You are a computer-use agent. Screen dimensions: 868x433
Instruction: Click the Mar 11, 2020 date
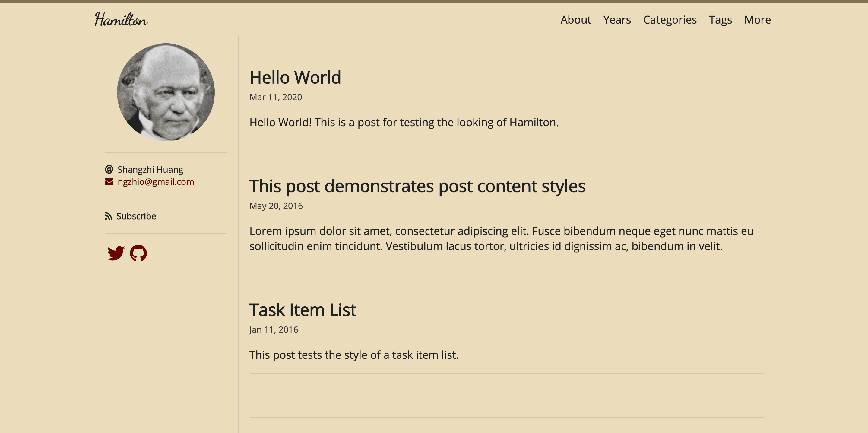pos(276,97)
